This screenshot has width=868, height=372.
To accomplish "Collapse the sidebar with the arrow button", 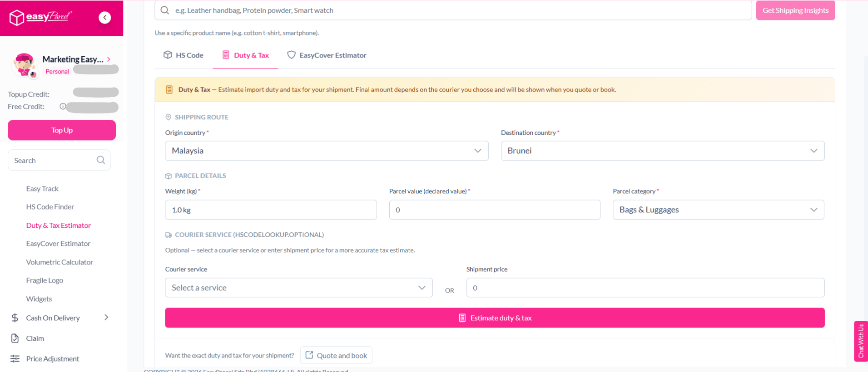I will pos(105,17).
